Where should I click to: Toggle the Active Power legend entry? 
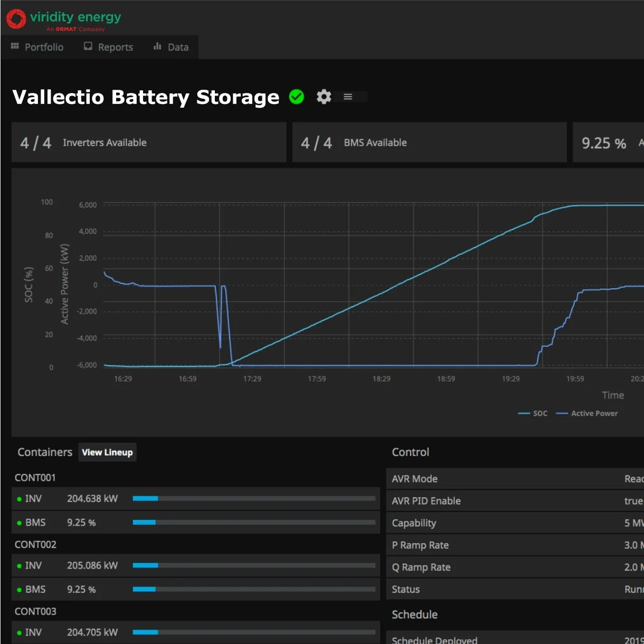point(587,413)
